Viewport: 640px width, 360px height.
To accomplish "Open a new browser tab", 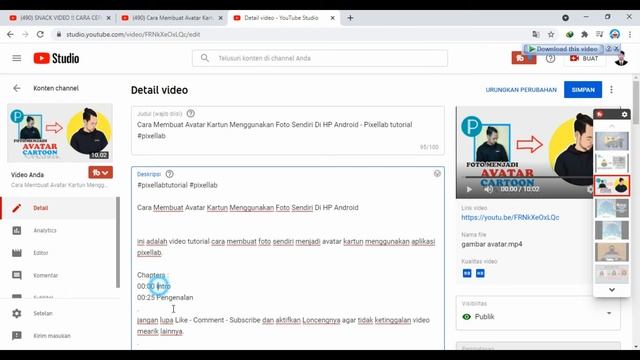I will [350, 18].
